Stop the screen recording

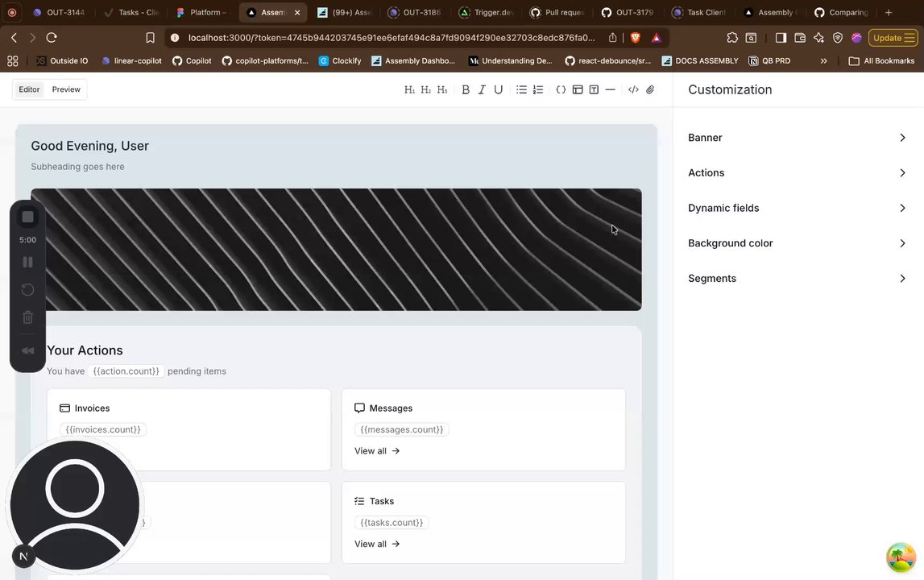[27, 217]
